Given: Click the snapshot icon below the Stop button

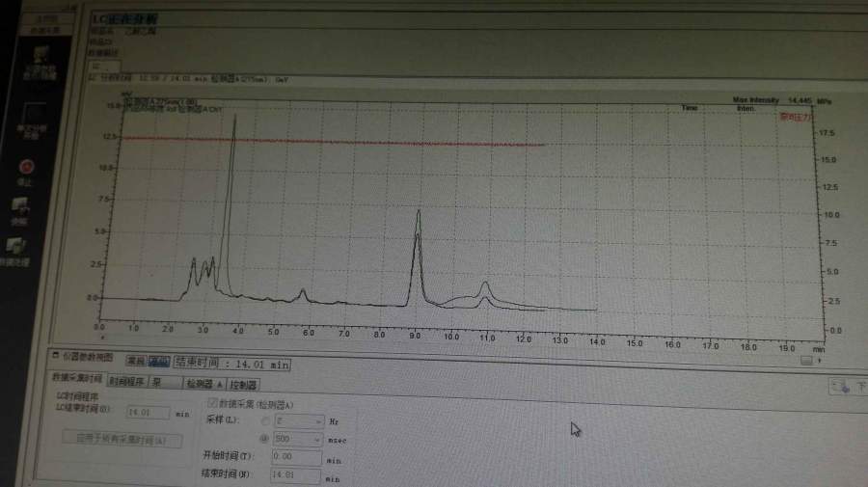Looking at the screenshot, I should point(20,206).
